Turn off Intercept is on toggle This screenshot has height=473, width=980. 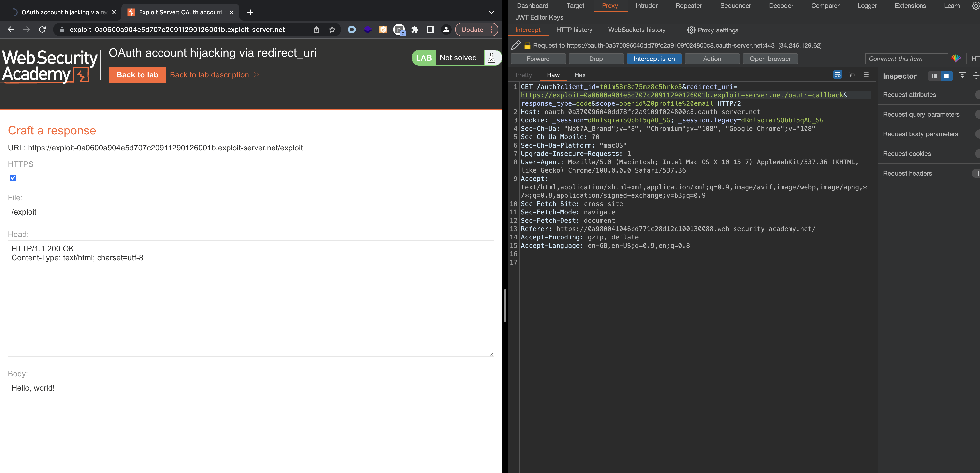pos(654,59)
